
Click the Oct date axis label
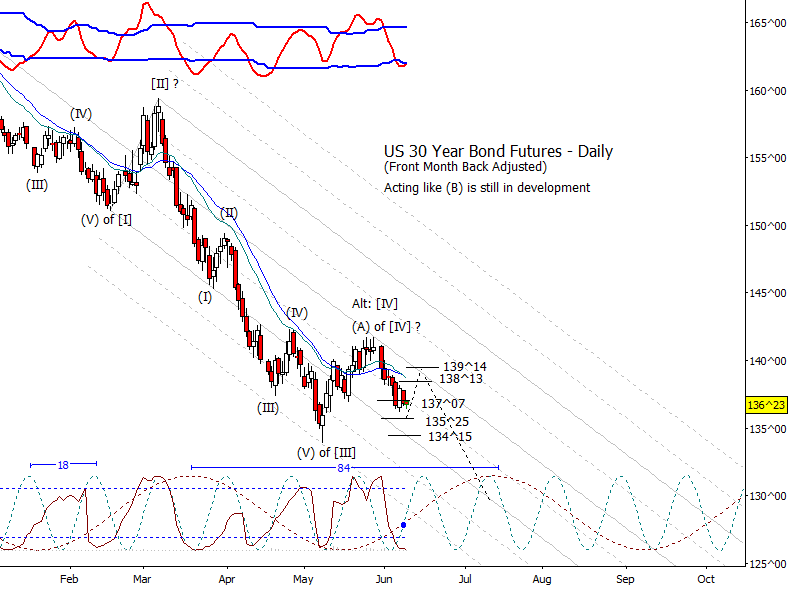706,579
